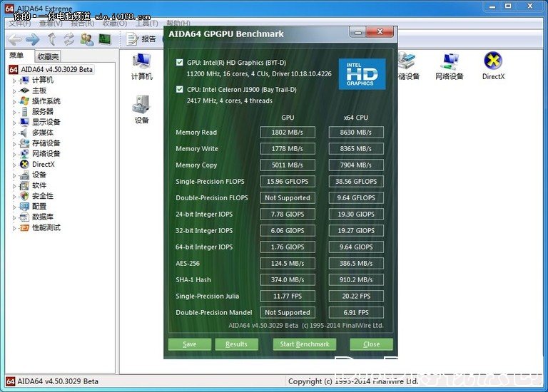Click the CPU Single-Precision Julia 20.22 FPS value
Screen dimensions: 548x392
(356, 296)
